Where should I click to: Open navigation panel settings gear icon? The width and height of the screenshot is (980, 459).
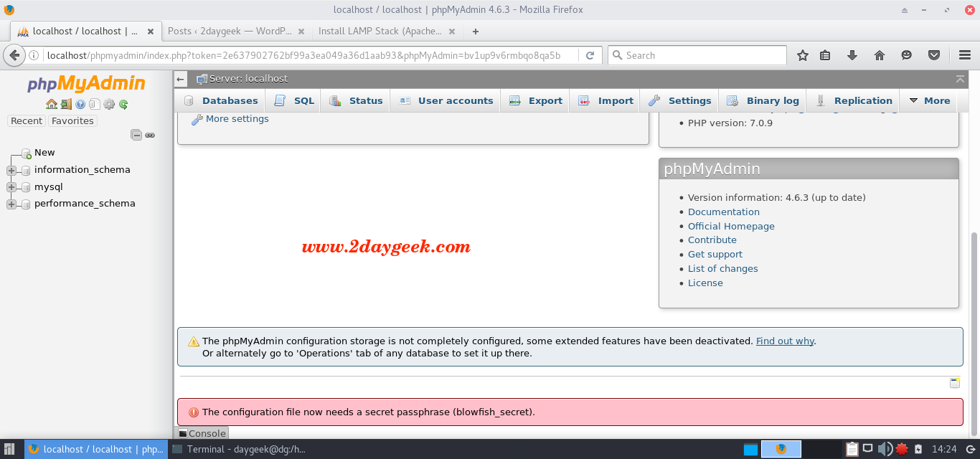pos(109,104)
